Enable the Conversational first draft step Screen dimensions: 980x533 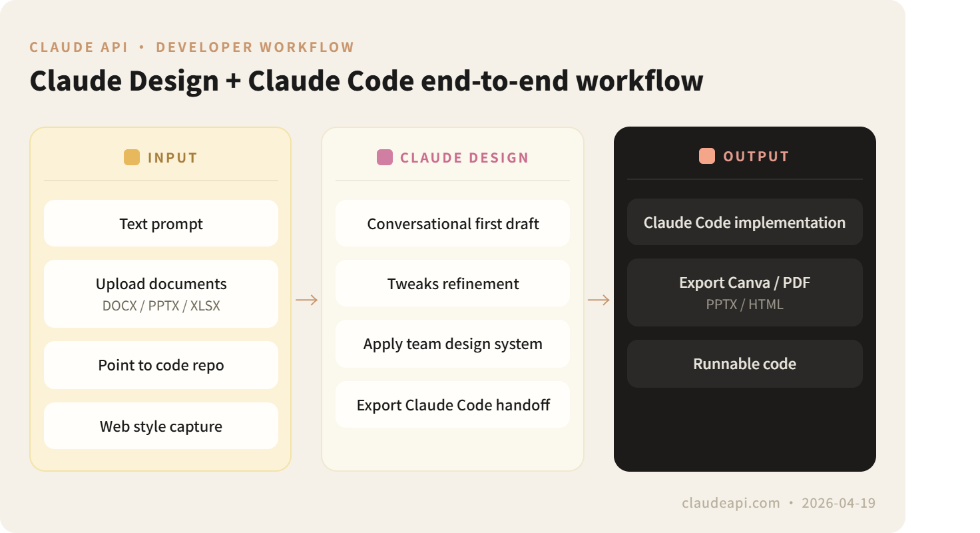[453, 223]
